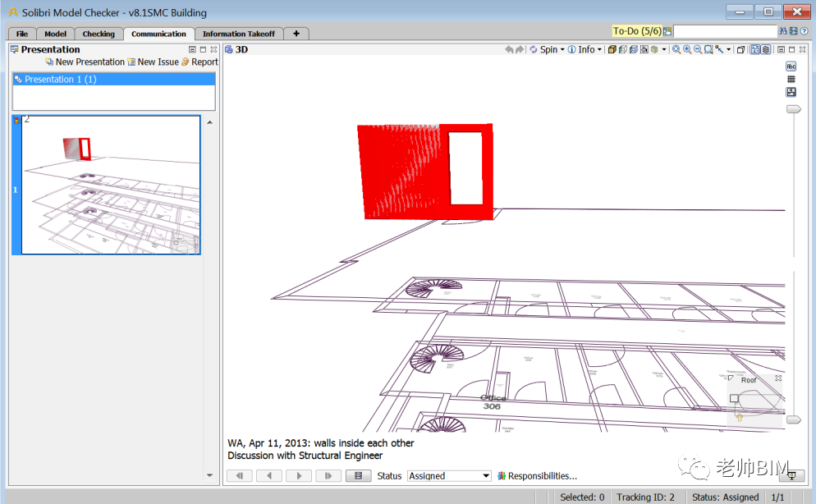
Task: Click the icon beside To-Do label
Action: pyautogui.click(x=667, y=31)
